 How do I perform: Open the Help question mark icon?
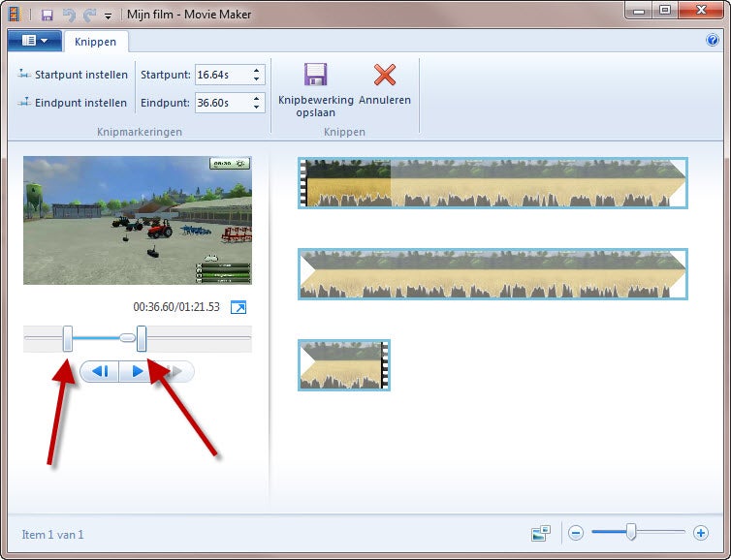(713, 40)
